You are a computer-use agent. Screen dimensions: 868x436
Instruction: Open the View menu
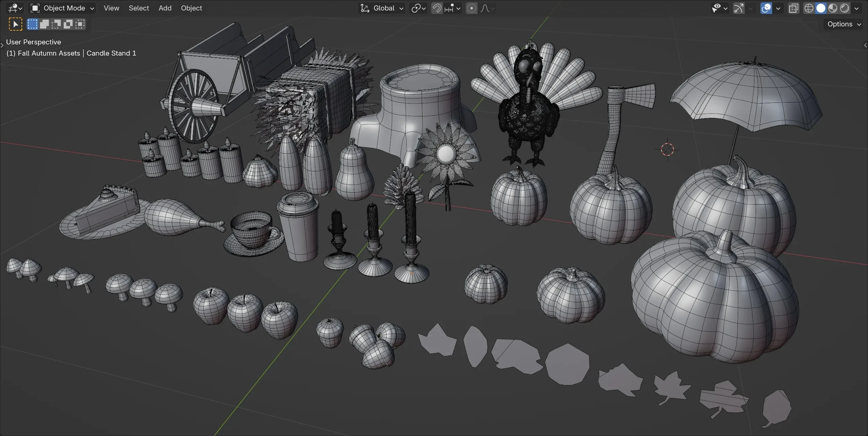tap(111, 8)
